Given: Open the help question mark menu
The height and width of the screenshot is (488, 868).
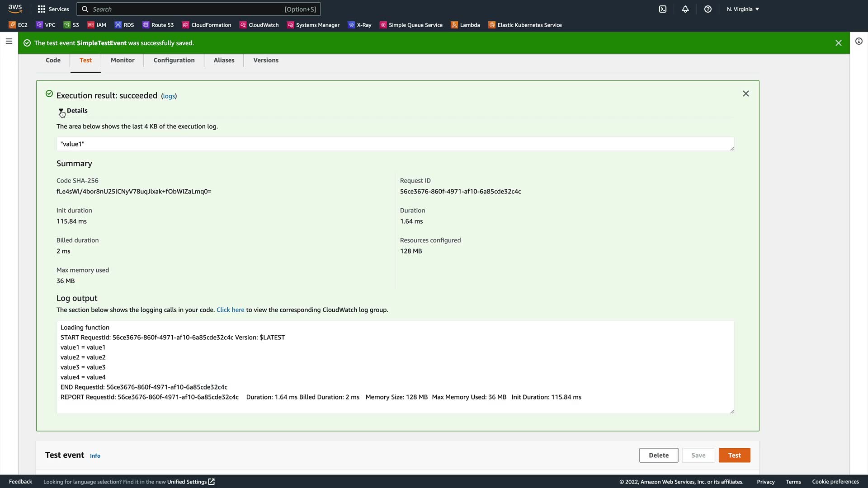Looking at the screenshot, I should coord(708,9).
